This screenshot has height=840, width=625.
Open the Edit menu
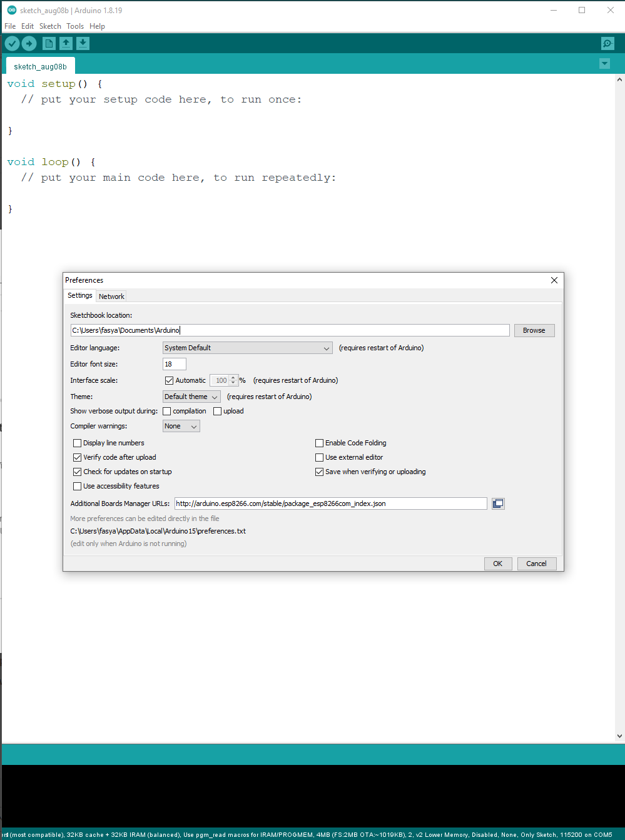28,26
